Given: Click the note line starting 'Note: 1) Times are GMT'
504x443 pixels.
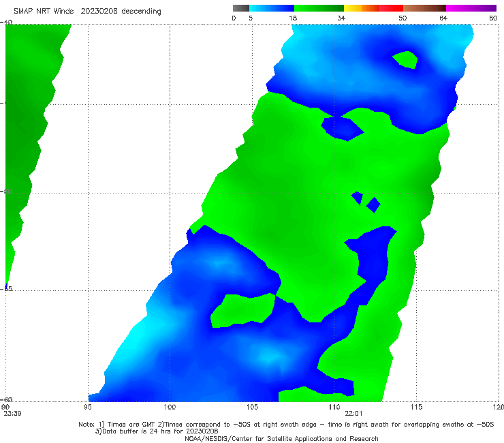Looking at the screenshot, I should point(286,425).
